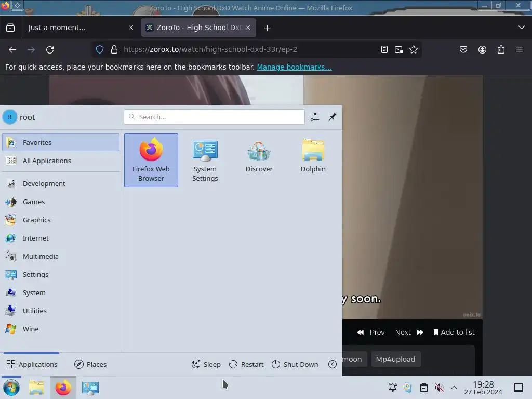Open Firefox View icon

tap(10, 28)
